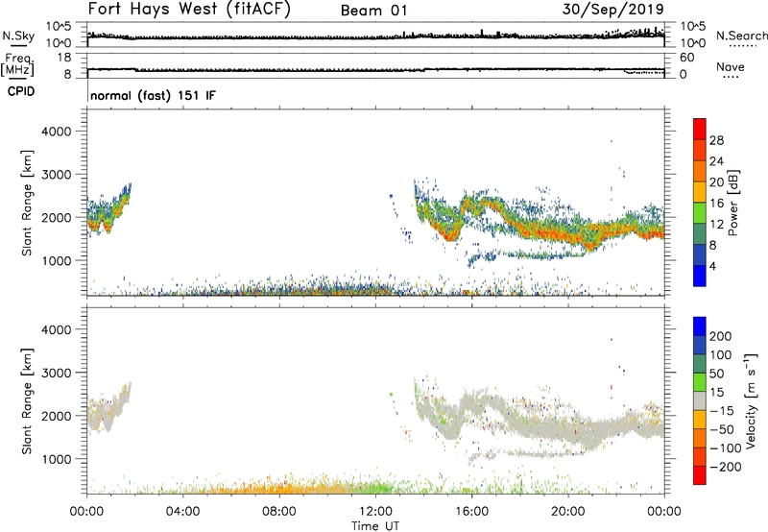Click '4000' tick on the power panel axis
Viewport: 768px width, 532px height.
(57, 132)
